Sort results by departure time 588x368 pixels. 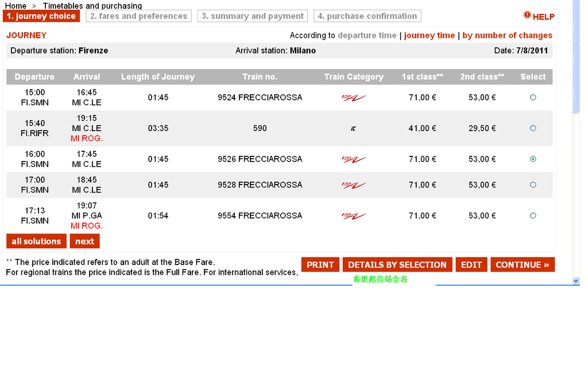coord(367,35)
